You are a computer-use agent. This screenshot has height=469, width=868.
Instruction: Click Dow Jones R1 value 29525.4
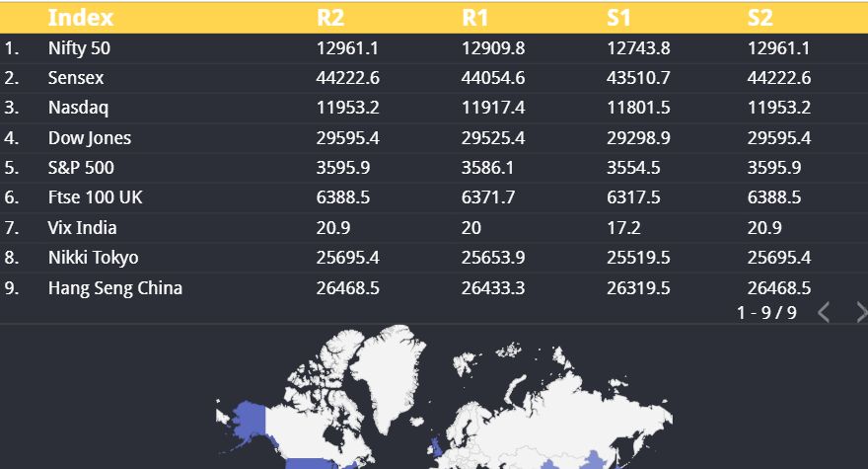493,137
